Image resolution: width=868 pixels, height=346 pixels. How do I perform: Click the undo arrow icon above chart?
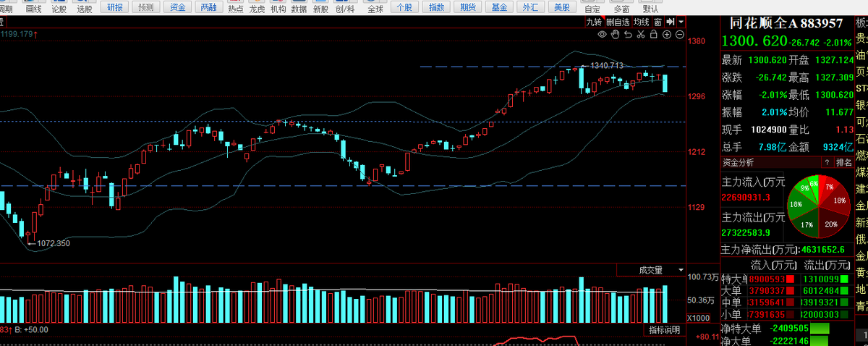(629, 34)
